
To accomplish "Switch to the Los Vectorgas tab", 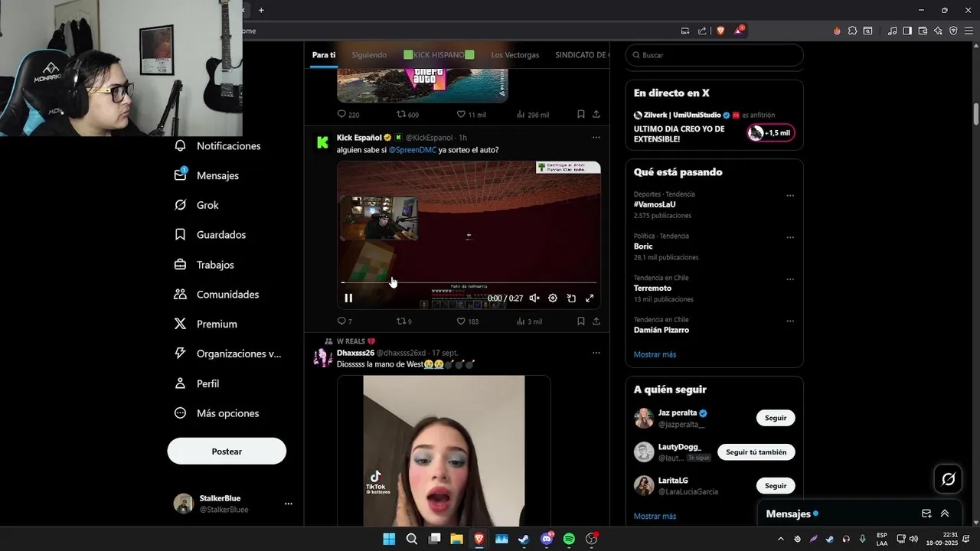I will coord(515,55).
